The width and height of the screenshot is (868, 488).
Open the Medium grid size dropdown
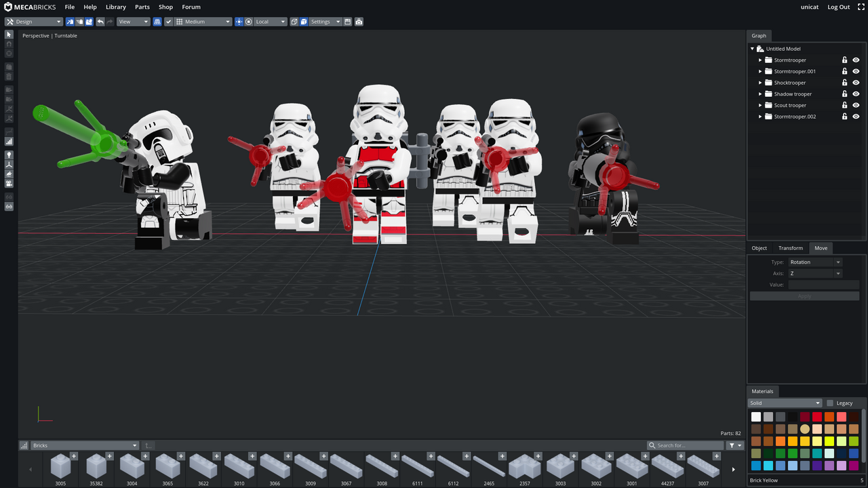[203, 22]
